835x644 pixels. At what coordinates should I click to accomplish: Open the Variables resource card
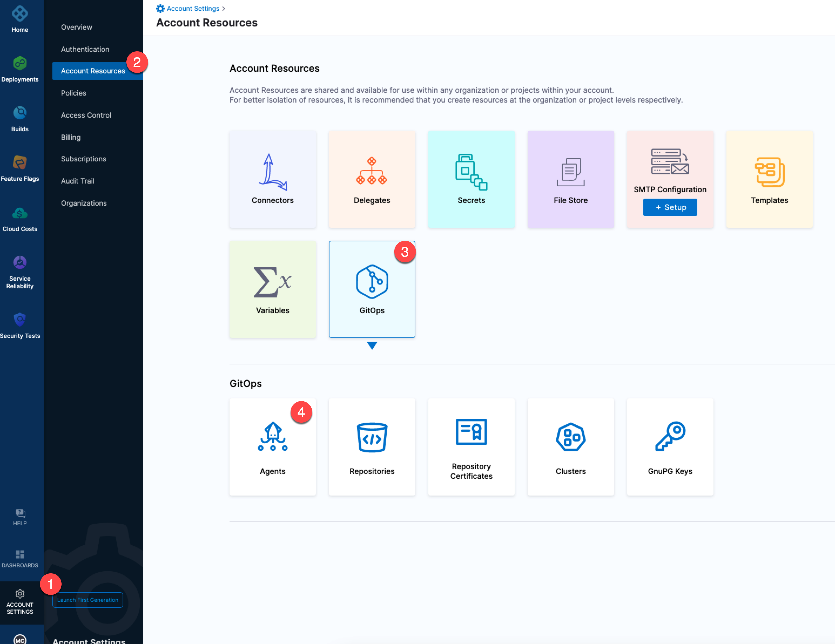(x=272, y=289)
